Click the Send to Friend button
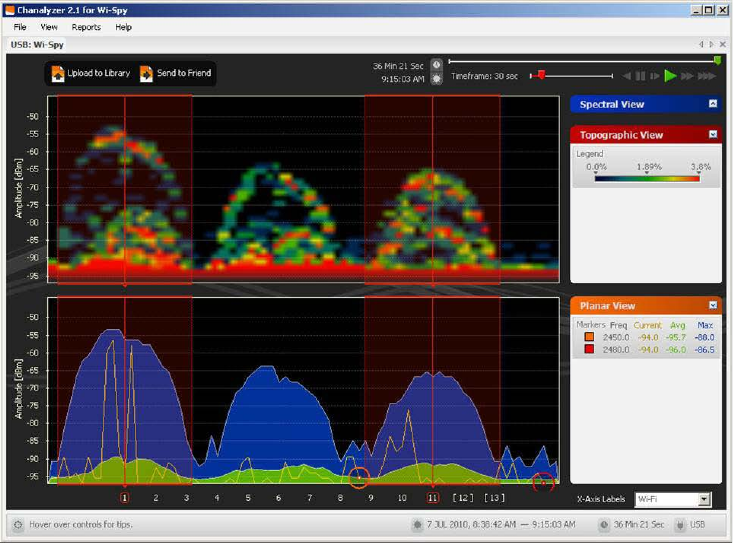This screenshot has width=733, height=543. tap(173, 73)
